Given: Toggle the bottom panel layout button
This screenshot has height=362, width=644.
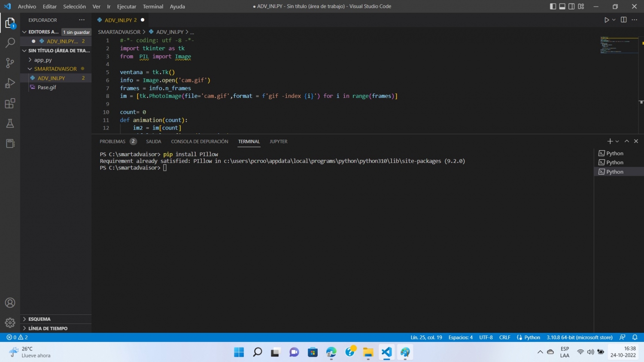Looking at the screenshot, I should coord(562,6).
